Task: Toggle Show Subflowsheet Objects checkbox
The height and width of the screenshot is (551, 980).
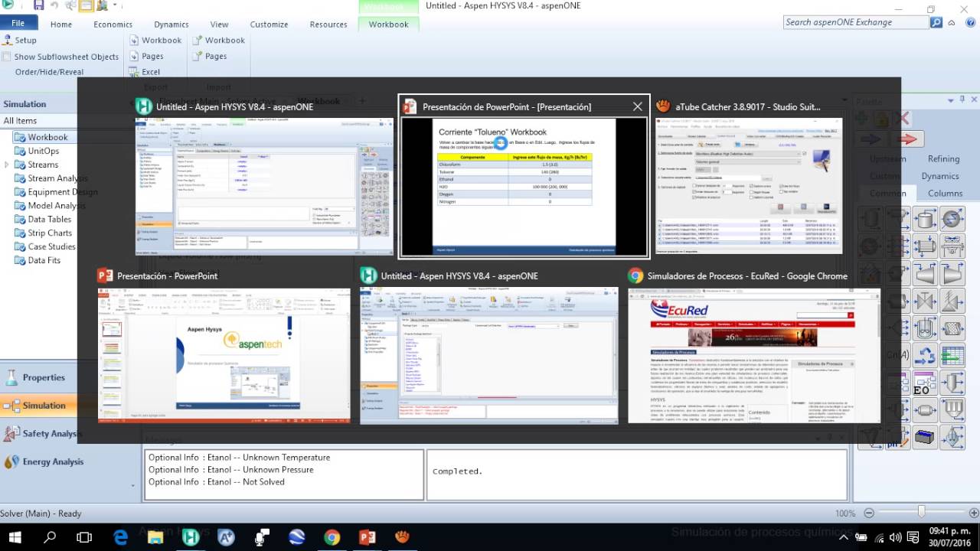Action: click(x=7, y=57)
